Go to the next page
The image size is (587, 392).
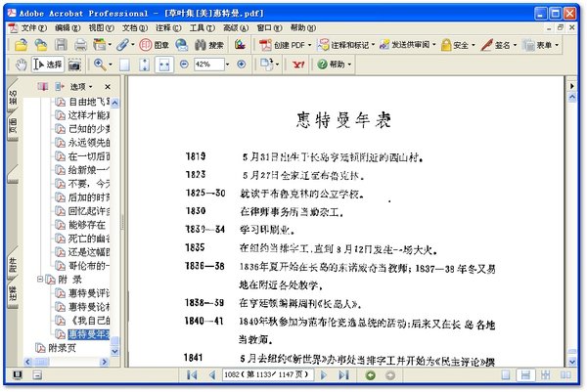point(324,374)
